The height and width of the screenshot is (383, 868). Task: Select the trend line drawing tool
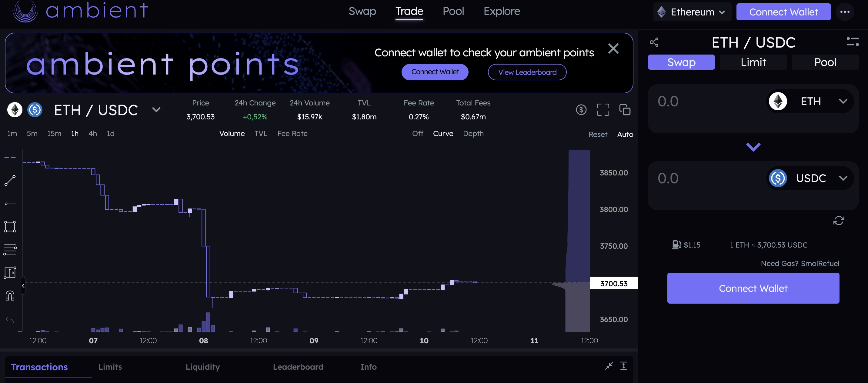pyautogui.click(x=10, y=181)
